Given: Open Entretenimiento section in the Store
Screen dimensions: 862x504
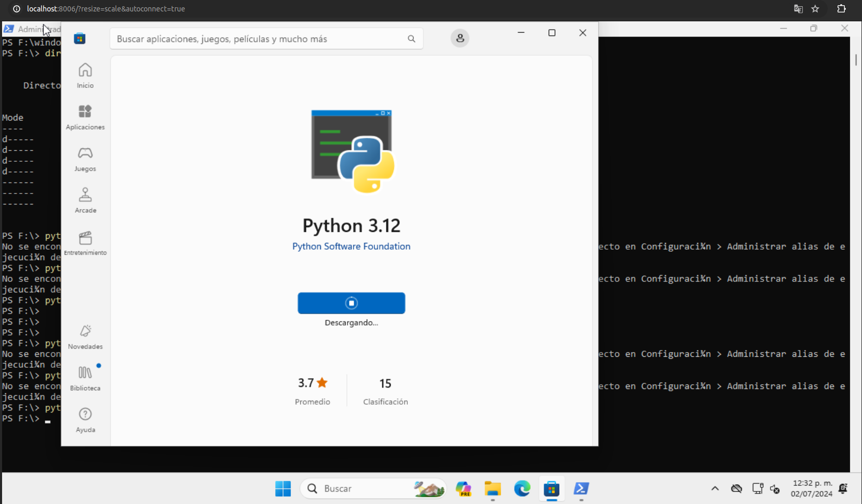Looking at the screenshot, I should 85,243.
